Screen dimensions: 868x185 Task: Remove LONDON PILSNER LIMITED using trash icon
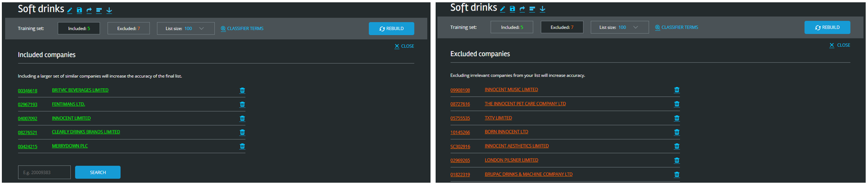[677, 160]
